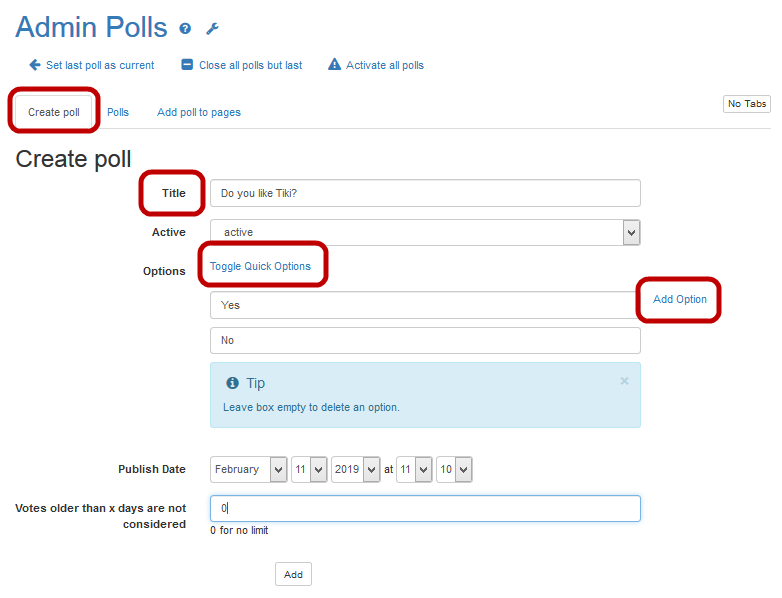Toggle Quick Options for the poll
The height and width of the screenshot is (598, 782).
pyautogui.click(x=260, y=266)
